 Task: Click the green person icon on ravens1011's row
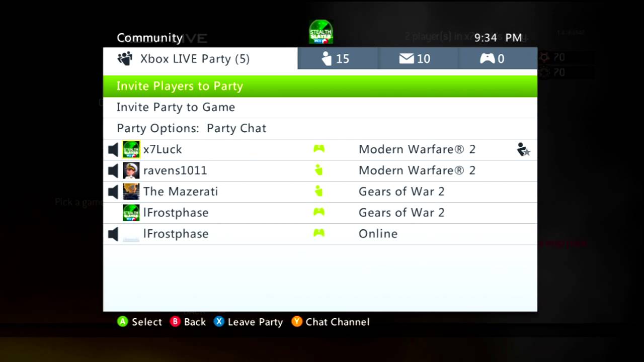coord(318,170)
